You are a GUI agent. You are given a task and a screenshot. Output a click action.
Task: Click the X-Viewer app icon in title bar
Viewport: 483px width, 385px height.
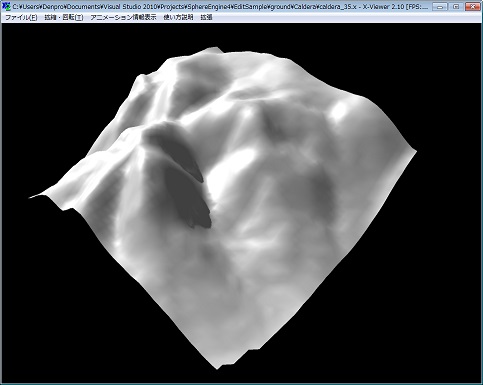point(6,6)
